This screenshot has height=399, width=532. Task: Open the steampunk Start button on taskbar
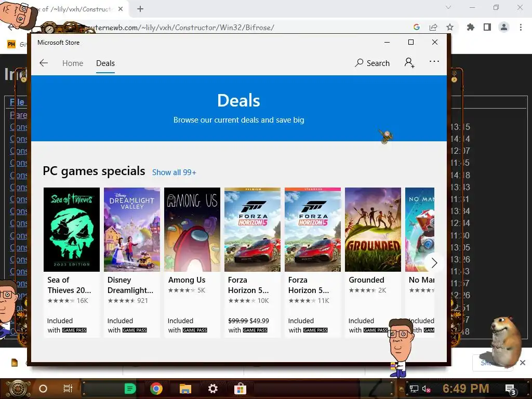pyautogui.click(x=18, y=389)
